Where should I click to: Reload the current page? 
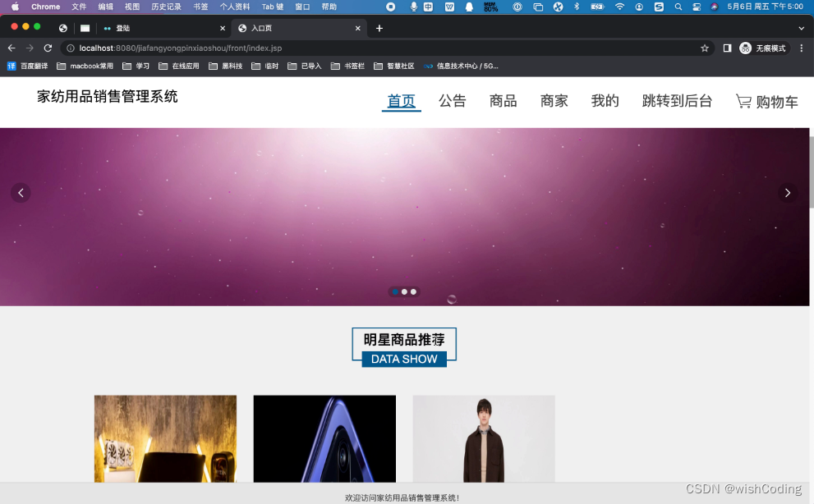tap(48, 48)
